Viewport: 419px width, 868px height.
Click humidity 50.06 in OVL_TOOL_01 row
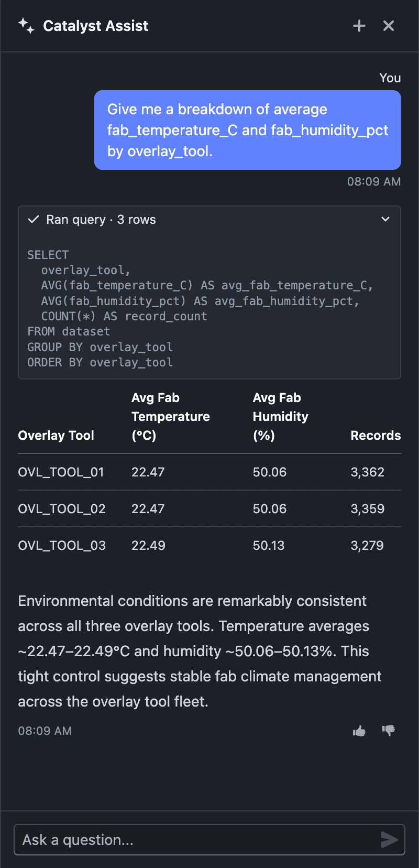270,472
